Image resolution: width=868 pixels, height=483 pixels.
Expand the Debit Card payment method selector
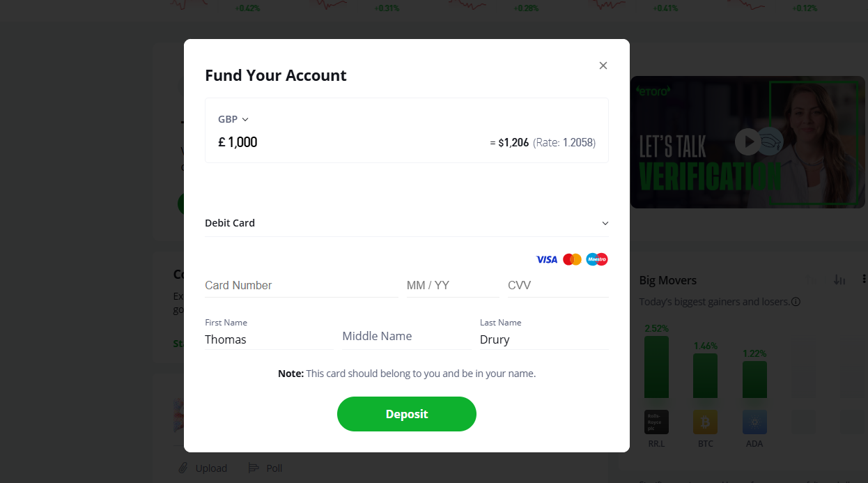[x=407, y=223]
